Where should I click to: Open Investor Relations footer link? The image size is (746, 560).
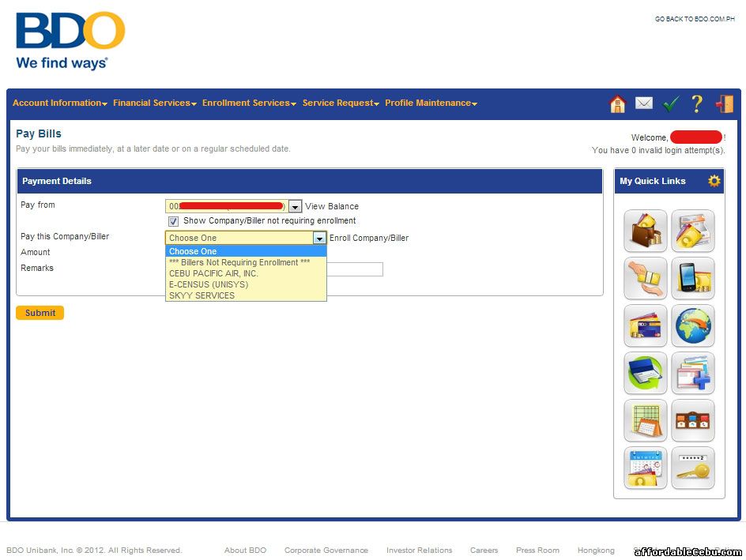pyautogui.click(x=419, y=550)
